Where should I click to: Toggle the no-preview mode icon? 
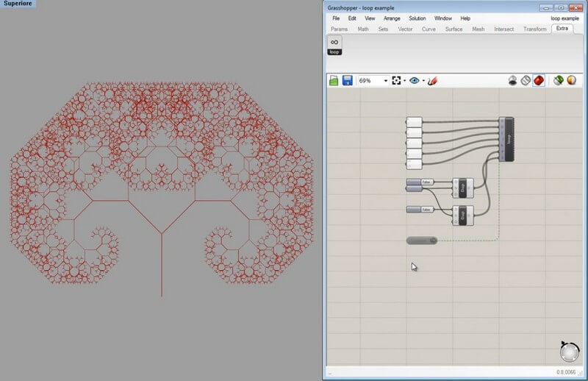pyautogui.click(x=513, y=80)
